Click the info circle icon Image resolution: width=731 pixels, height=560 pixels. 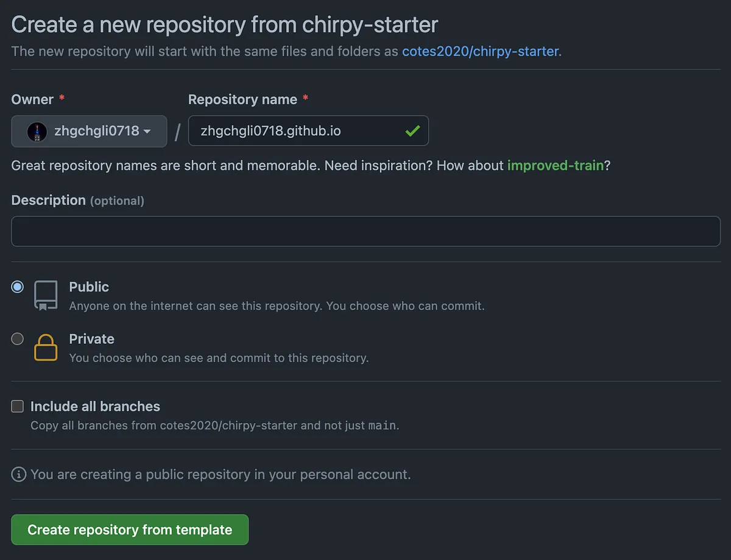(x=19, y=474)
